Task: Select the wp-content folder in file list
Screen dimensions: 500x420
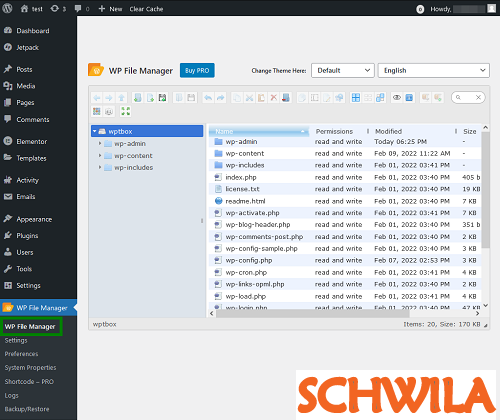Action: coord(345,153)
